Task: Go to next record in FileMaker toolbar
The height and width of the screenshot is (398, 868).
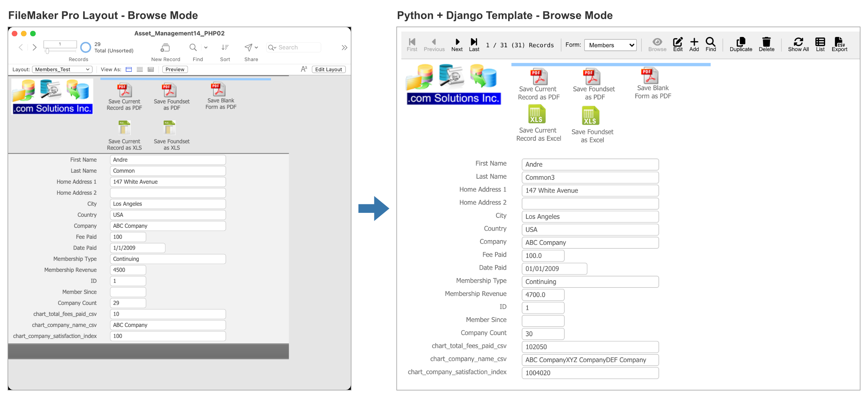Action: pyautogui.click(x=34, y=47)
